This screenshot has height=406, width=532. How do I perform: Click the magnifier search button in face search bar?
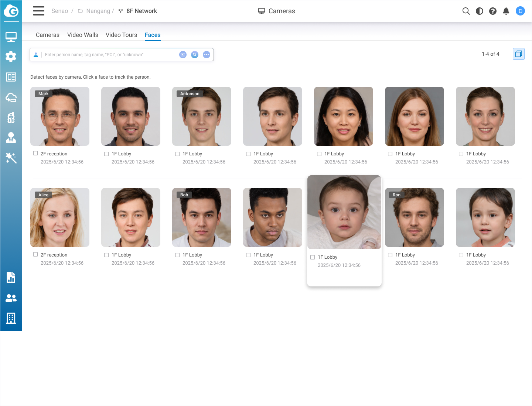coord(195,55)
